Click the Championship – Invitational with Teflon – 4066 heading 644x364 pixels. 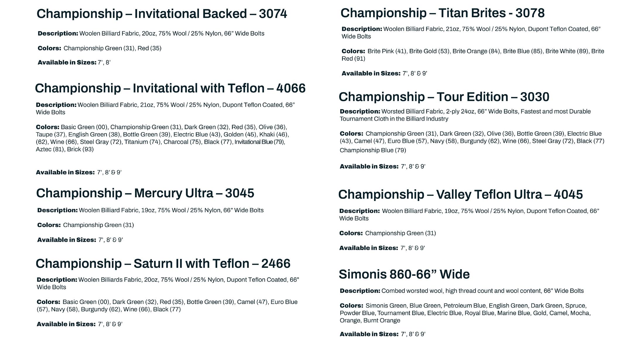(x=170, y=88)
